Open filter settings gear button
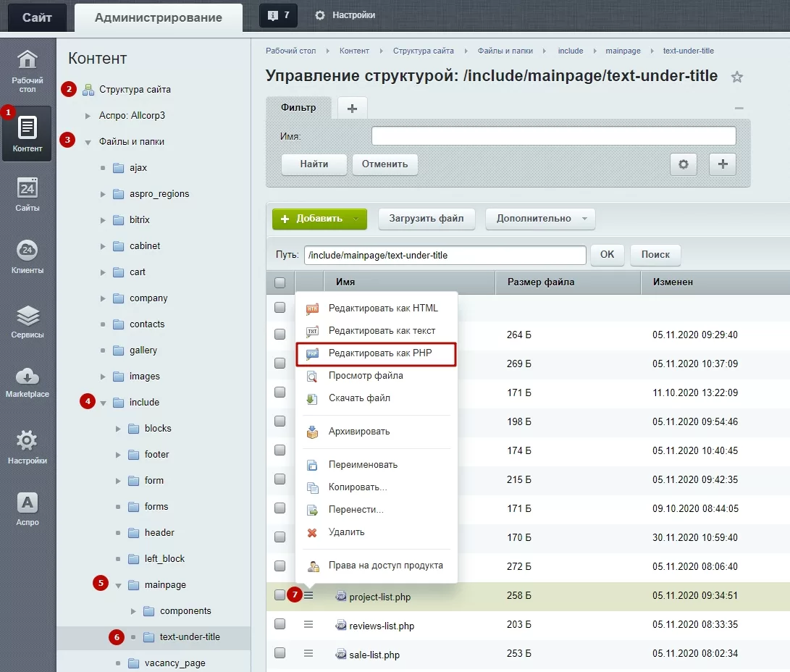Viewport: 790px width, 672px height. pos(683,164)
